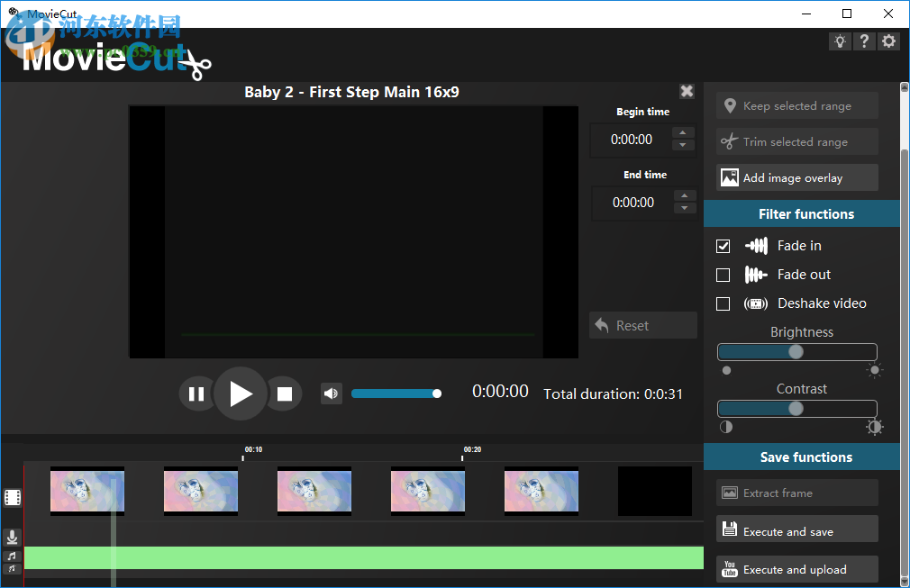Click the high contrast sun icon
The height and width of the screenshot is (588, 910).
pyautogui.click(x=874, y=427)
